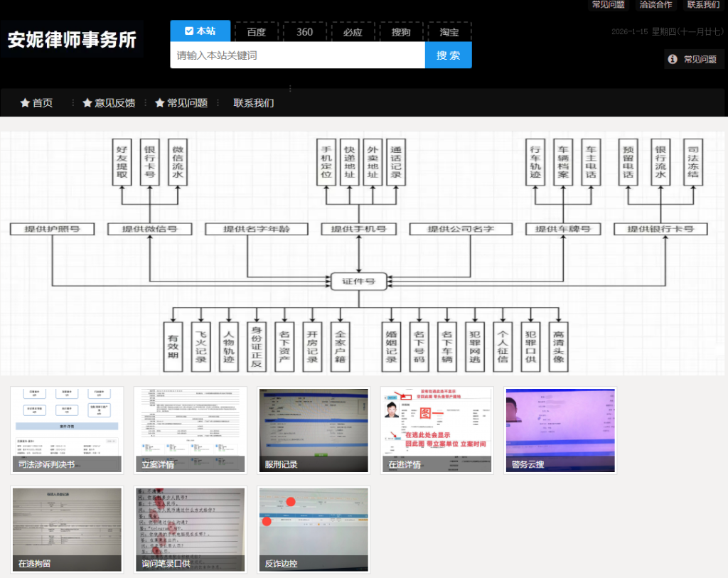This screenshot has width=728, height=578.
Task: Select the 搜狗 search tab
Action: click(401, 32)
